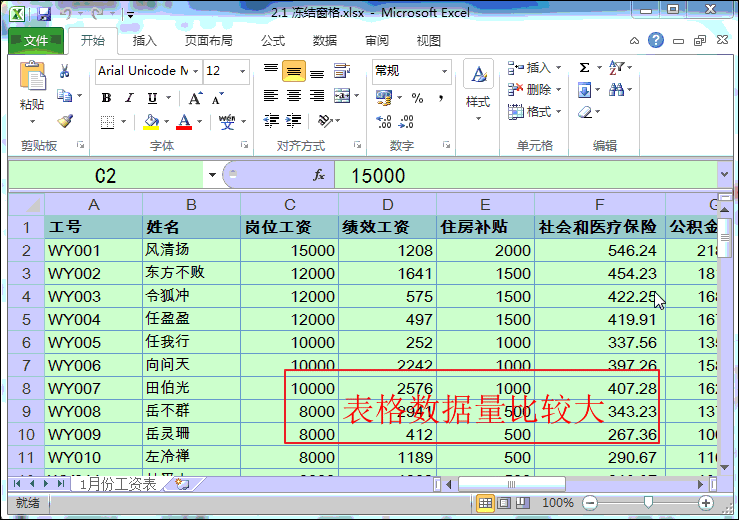The height and width of the screenshot is (520, 739).
Task: Select the 1月份工资表 sheet tab
Action: 118,484
